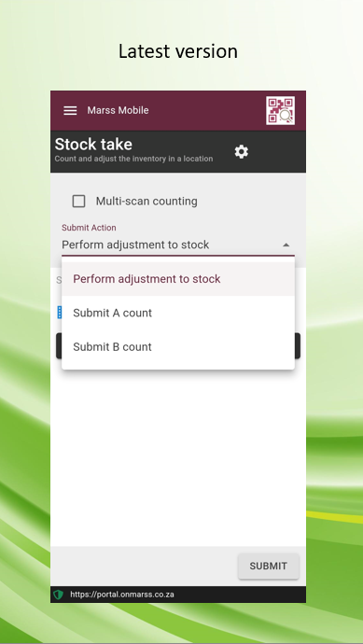Click the Stock take page heading
Viewport: 363px width, 644px height.
[x=93, y=144]
